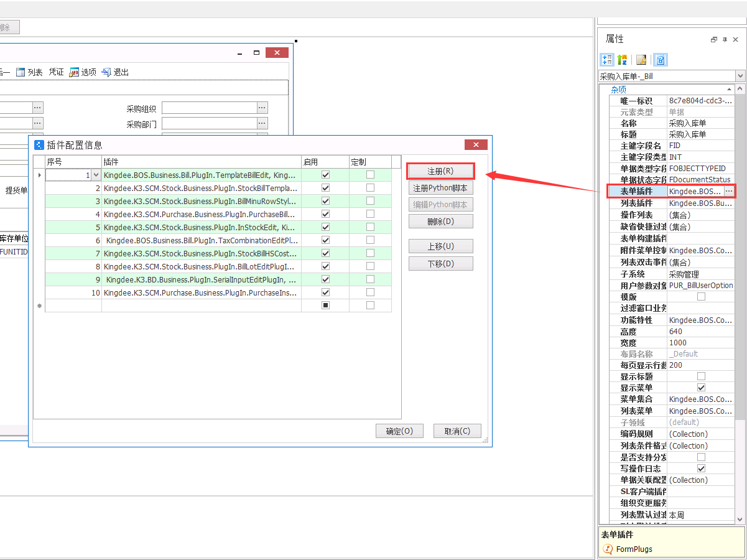The height and width of the screenshot is (560, 747).
Task: Toggle 启用 checkbox for plugin row 10
Action: (325, 292)
